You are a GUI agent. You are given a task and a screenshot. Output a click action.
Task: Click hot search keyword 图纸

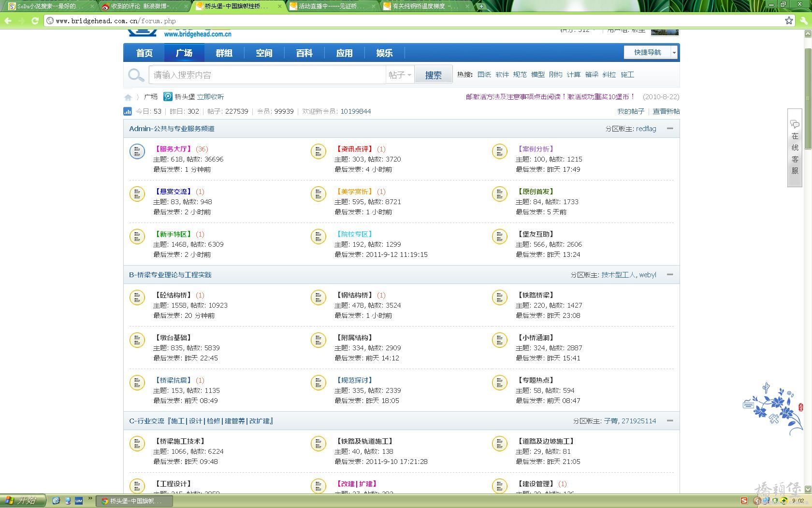[484, 75]
